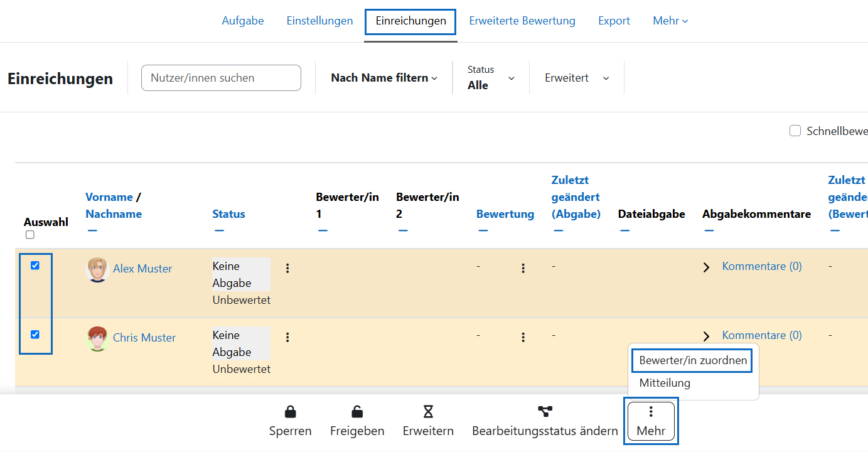Expand the Erweitert filter dropdown
This screenshot has height=452, width=868.
pos(577,78)
